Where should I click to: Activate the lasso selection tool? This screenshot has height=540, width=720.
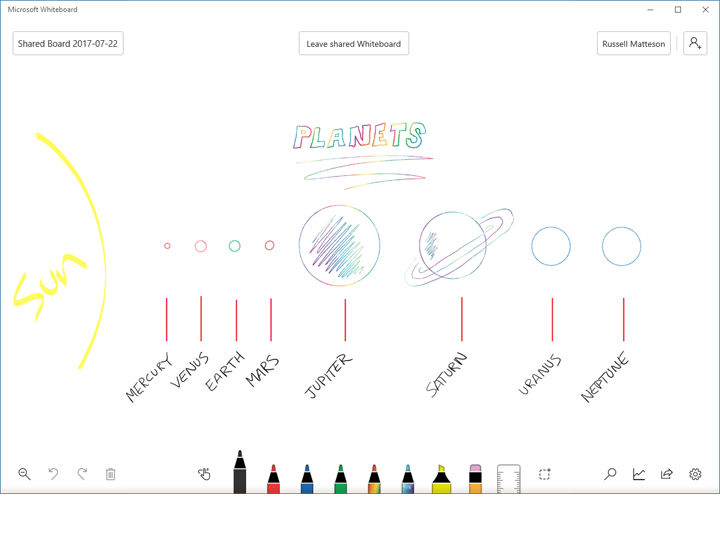[x=545, y=474]
